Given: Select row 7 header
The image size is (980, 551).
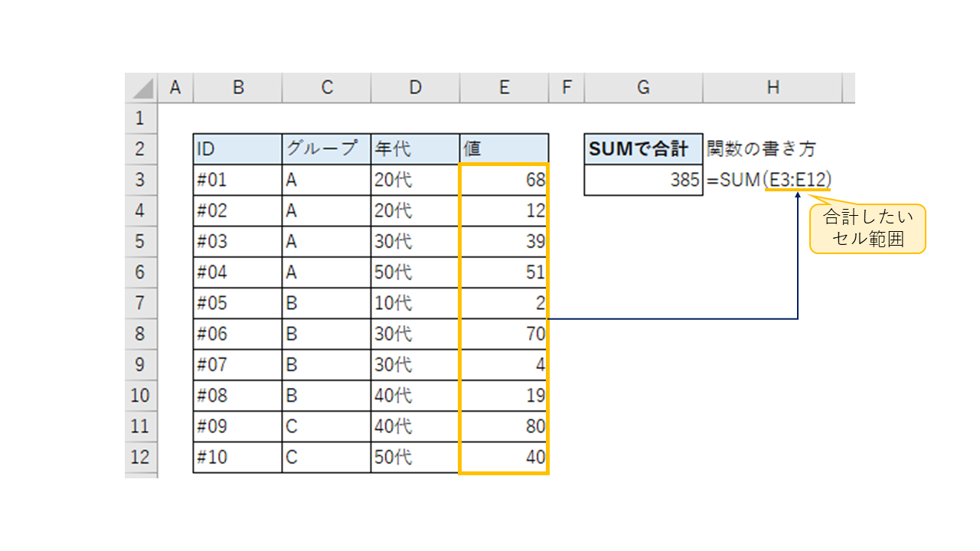Looking at the screenshot, I should [x=141, y=303].
